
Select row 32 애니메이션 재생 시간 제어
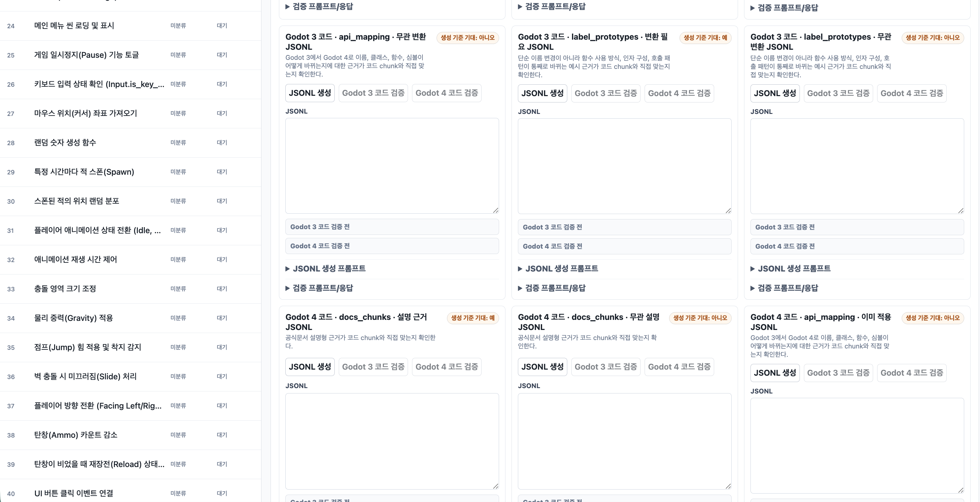[x=130, y=260]
